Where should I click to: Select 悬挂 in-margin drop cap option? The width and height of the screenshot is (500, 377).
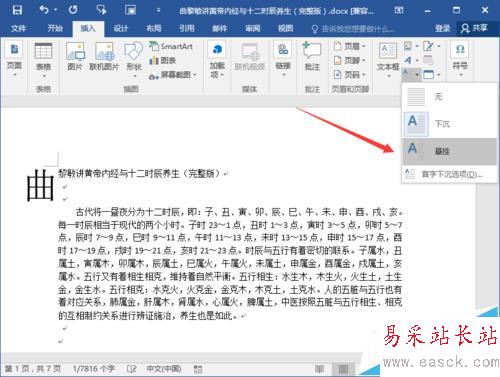[450, 151]
